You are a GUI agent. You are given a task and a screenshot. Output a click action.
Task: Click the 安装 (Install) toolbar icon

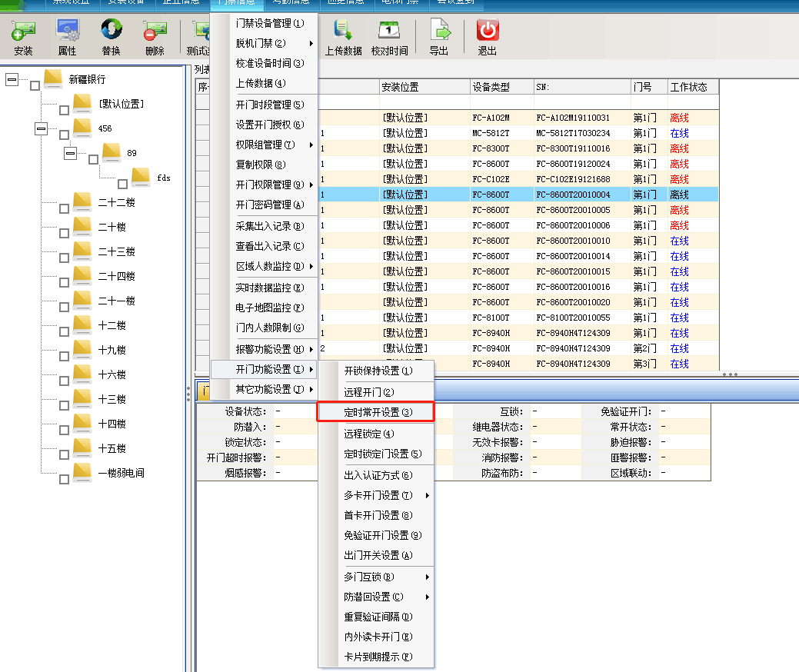pyautogui.click(x=23, y=36)
